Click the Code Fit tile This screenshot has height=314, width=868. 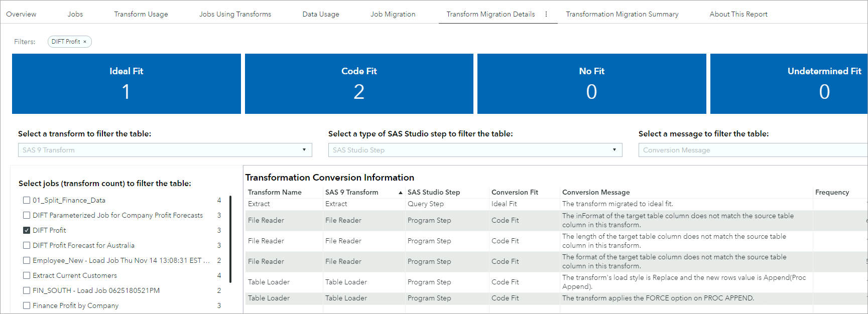click(x=359, y=84)
